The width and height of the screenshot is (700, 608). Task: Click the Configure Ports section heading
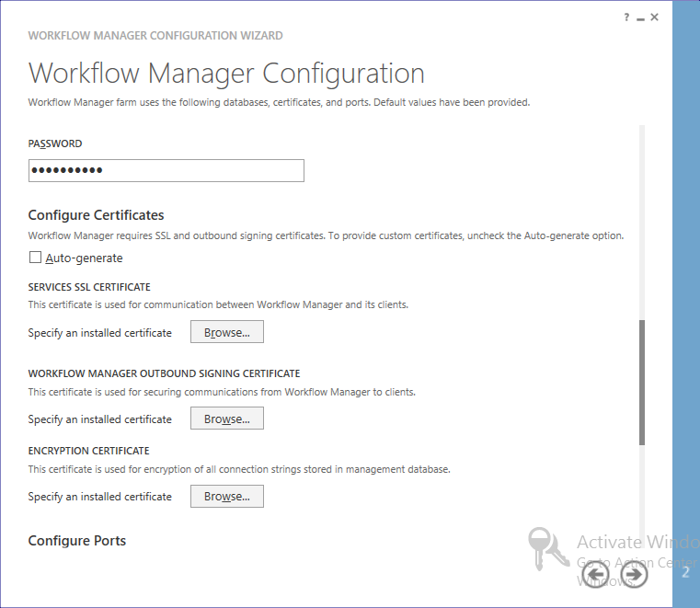pyautogui.click(x=77, y=540)
